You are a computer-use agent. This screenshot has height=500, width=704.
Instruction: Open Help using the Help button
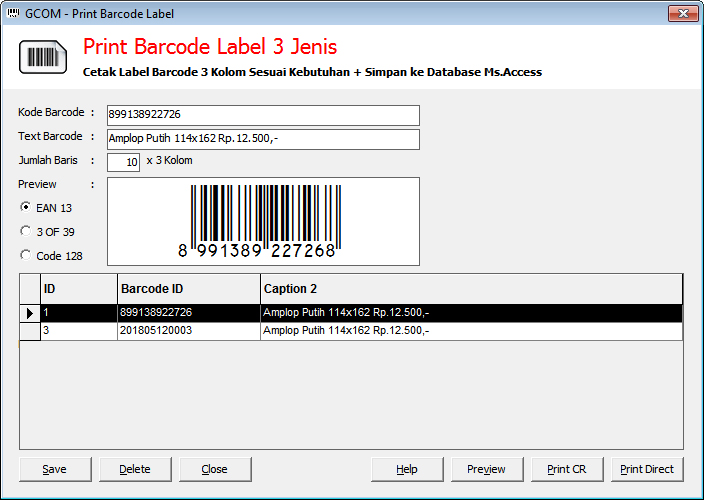(x=407, y=469)
